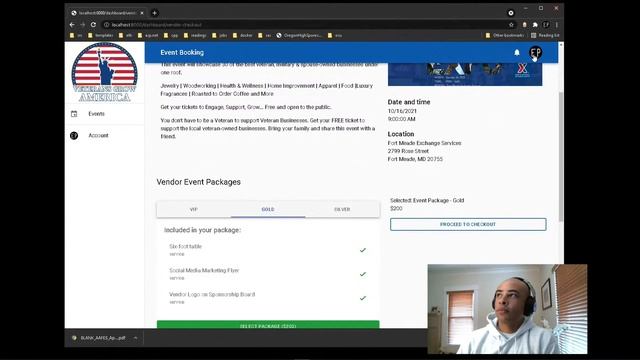Bookmark this page with the star icon

(x=511, y=25)
